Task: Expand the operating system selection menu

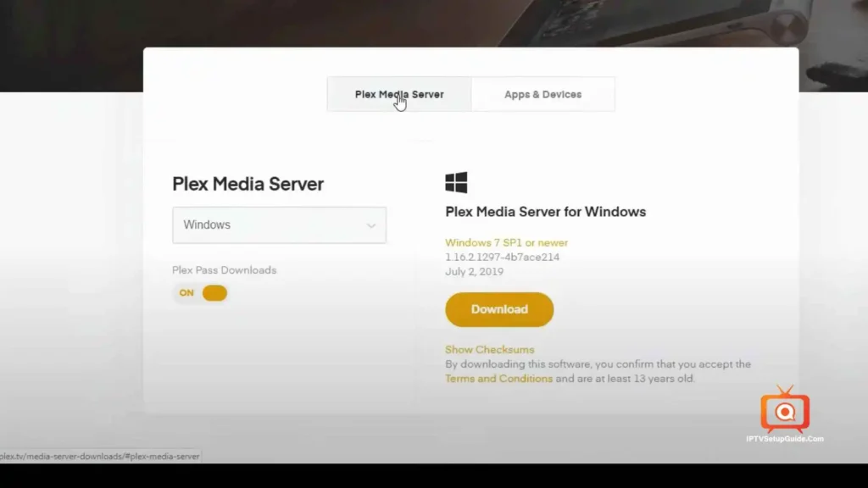Action: 280,225
